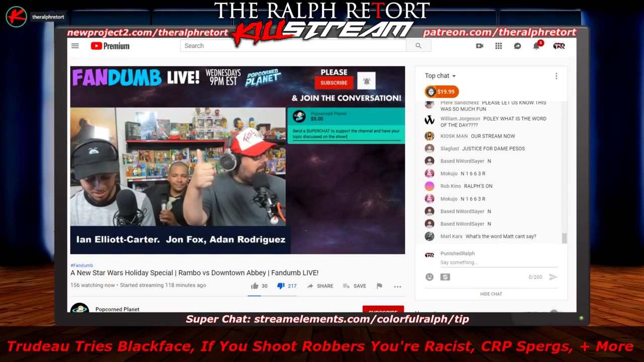Click the $19.99 super chat ticker
This screenshot has height=362, width=644.
441,92
